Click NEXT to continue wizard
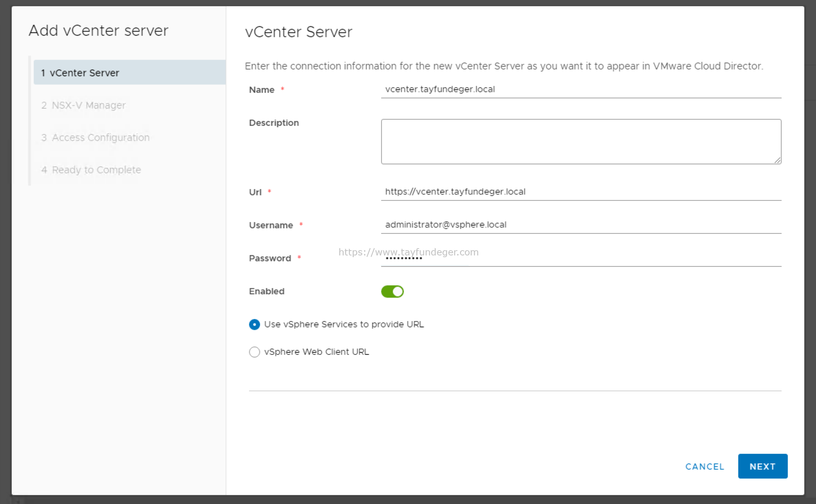 (763, 467)
